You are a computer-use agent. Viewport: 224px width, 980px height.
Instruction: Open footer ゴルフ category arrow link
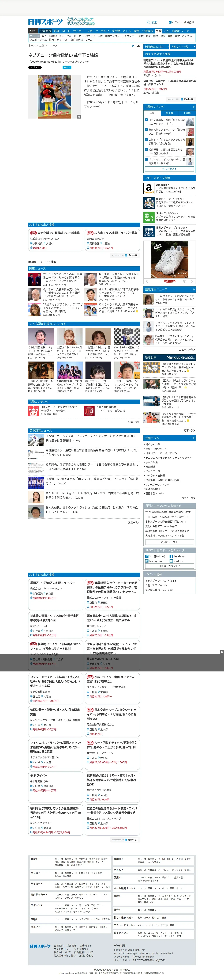(x=35, y=927)
